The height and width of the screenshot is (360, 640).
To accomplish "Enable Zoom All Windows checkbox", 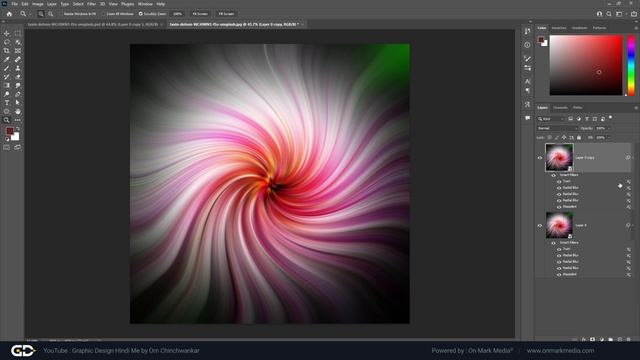I will [104, 14].
